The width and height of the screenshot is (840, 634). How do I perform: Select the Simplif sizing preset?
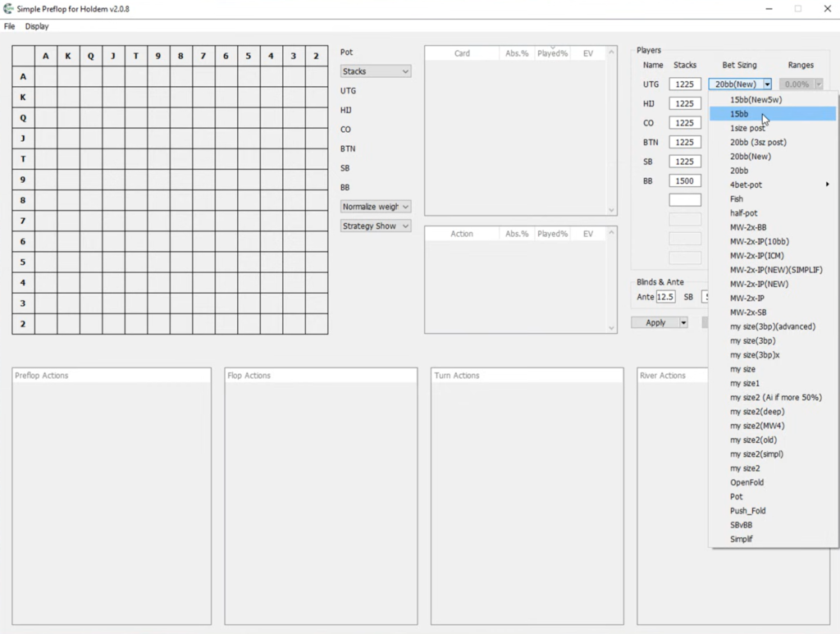click(x=773, y=539)
